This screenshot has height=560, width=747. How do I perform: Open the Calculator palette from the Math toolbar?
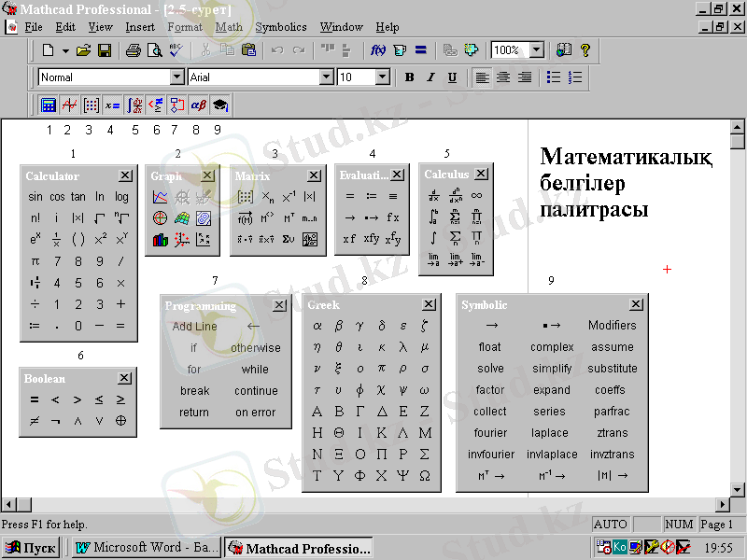49,105
